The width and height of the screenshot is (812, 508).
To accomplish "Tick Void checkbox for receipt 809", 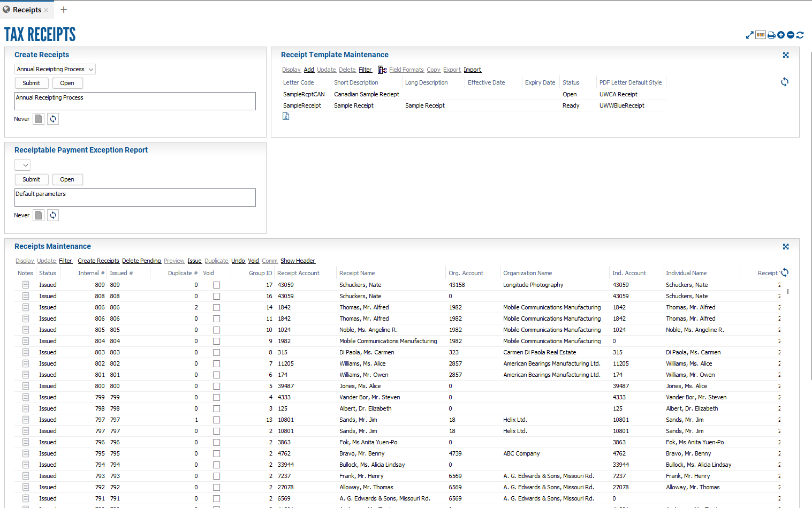I will (x=216, y=285).
